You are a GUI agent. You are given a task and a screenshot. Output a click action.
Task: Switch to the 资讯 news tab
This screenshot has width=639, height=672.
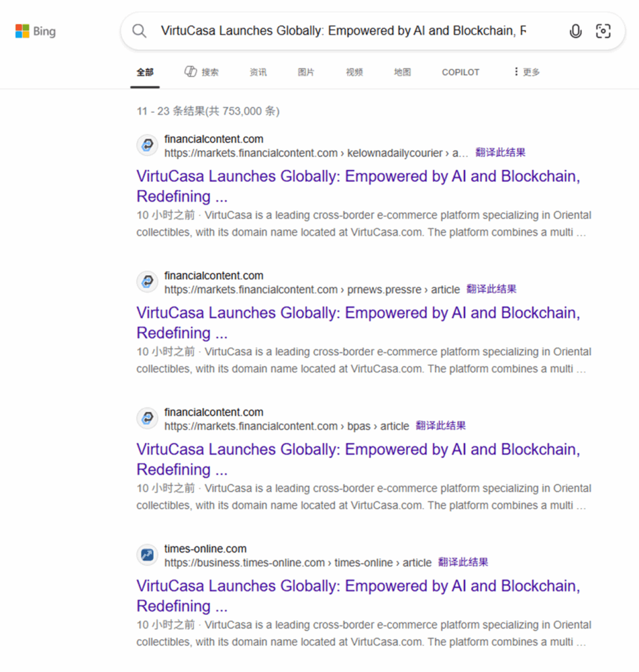click(258, 72)
